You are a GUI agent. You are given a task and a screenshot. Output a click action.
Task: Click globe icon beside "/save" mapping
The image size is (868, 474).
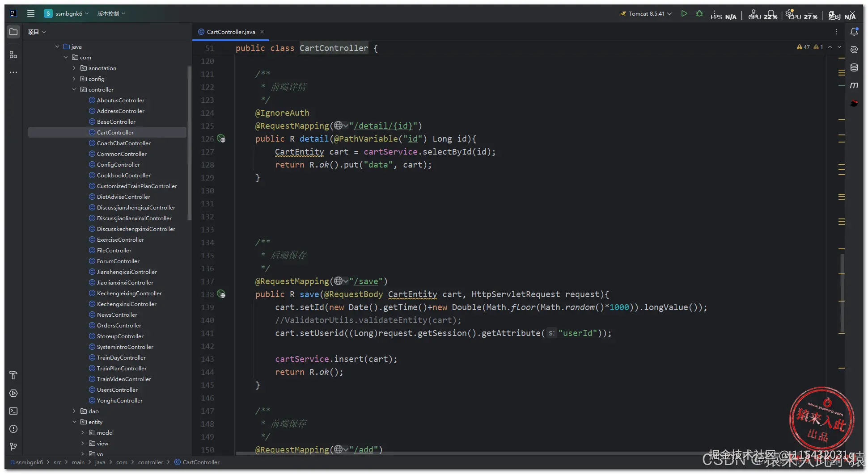[339, 281]
